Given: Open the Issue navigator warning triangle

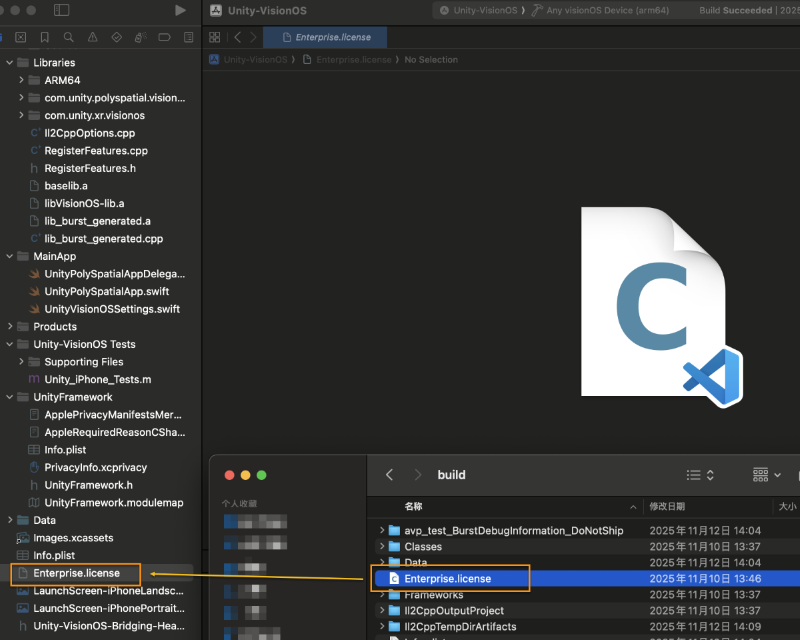Looking at the screenshot, I should coord(92,37).
